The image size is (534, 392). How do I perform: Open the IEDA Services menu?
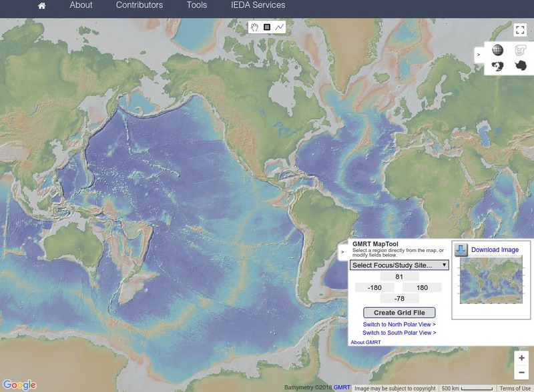point(258,5)
